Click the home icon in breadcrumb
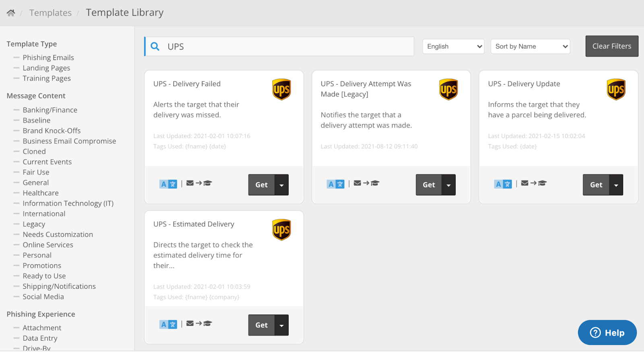The height and width of the screenshot is (352, 644). [x=11, y=13]
